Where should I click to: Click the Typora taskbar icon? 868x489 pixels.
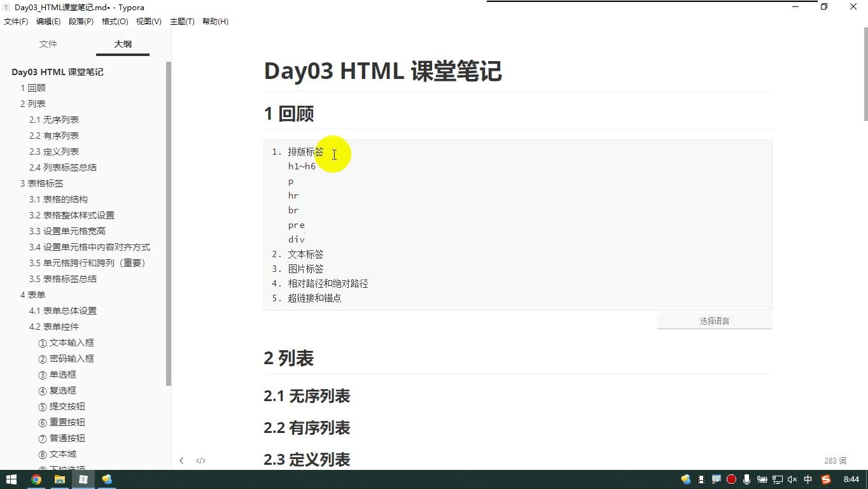point(83,479)
